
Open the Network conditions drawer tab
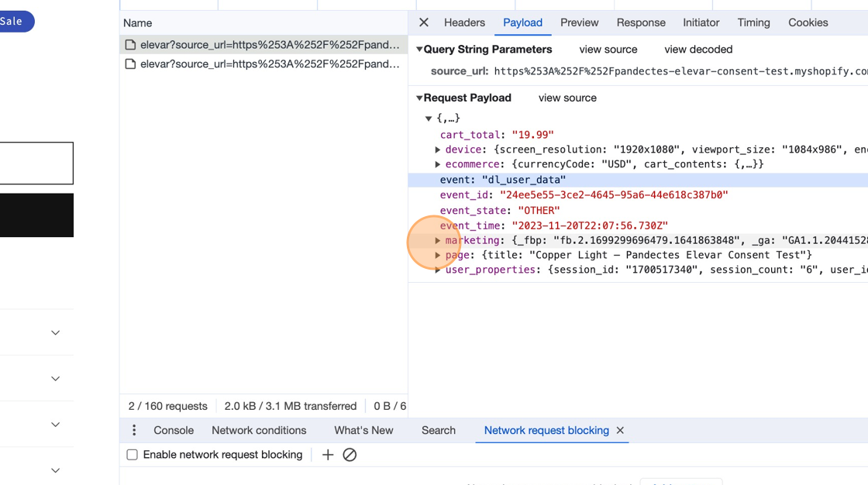tap(259, 430)
